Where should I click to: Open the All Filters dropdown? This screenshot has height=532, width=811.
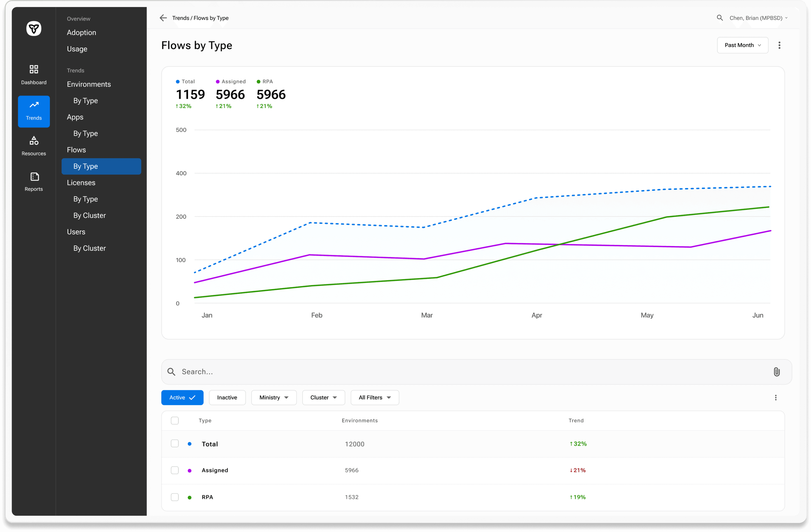pos(374,397)
